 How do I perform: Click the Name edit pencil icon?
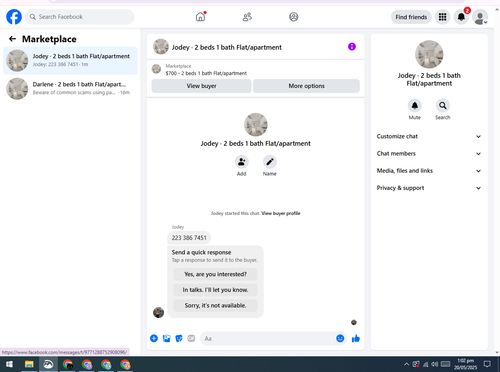[269, 162]
